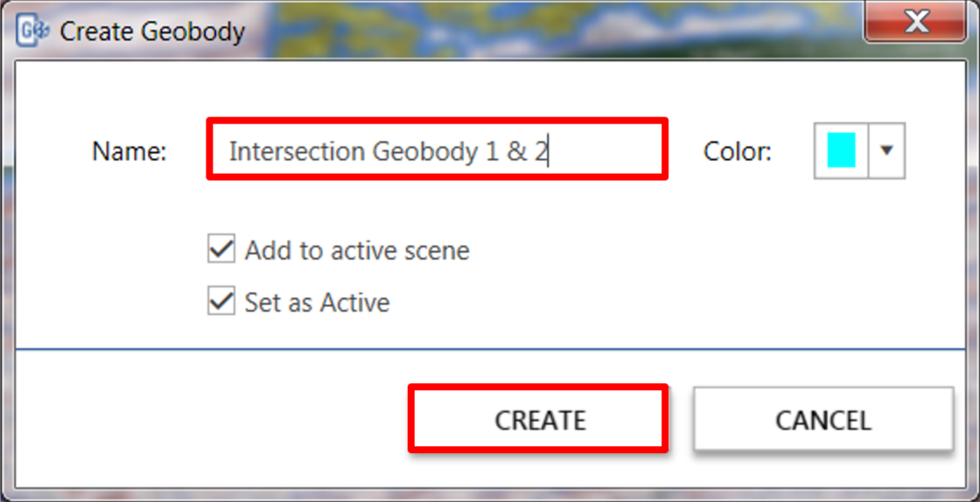
Task: Click the 'Create Geobody' title text
Action: [x=152, y=31]
